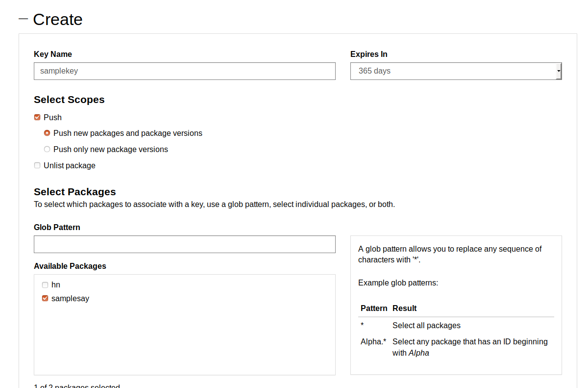Viewport: 588px width, 388px height.
Task: Enable the Unlist package checkbox
Action: point(37,165)
